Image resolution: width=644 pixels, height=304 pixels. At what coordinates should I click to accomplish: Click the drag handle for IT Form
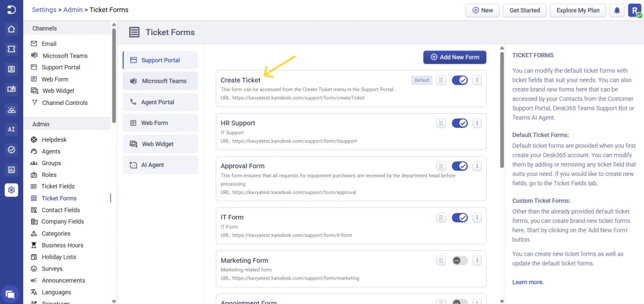[441, 217]
